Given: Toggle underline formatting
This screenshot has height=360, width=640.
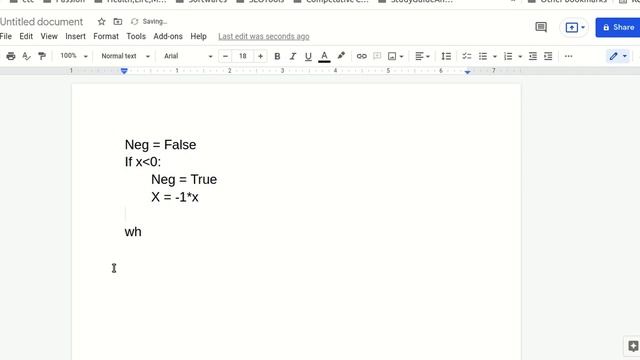Looking at the screenshot, I should coord(308,56).
